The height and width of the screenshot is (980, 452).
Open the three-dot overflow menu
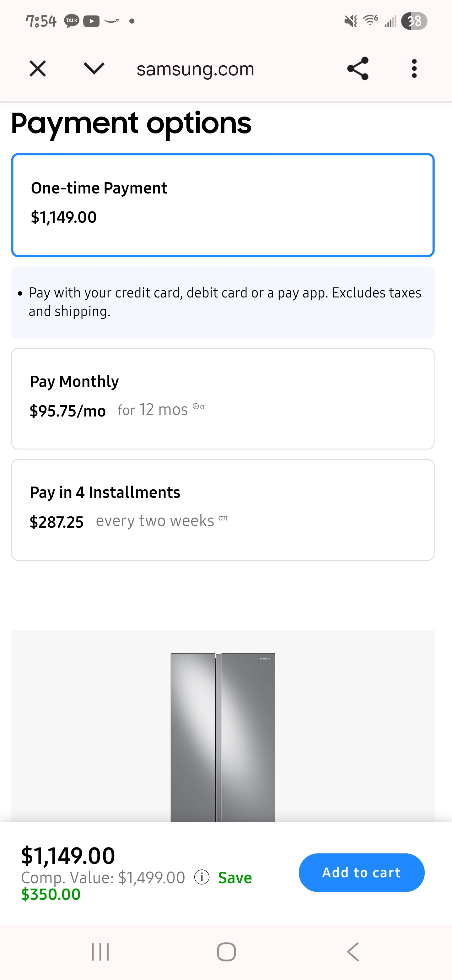[x=414, y=68]
